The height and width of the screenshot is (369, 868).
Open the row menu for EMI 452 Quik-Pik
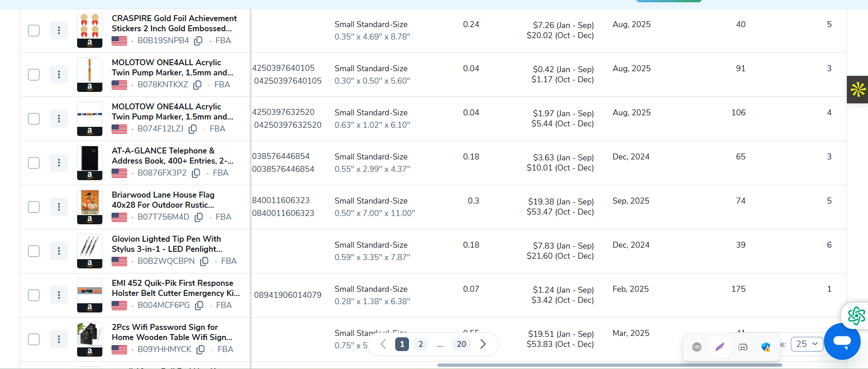click(59, 295)
